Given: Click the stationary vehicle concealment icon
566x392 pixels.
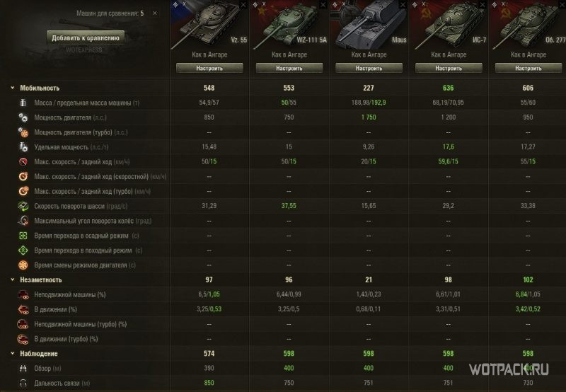Looking at the screenshot, I should pyautogui.click(x=23, y=294).
